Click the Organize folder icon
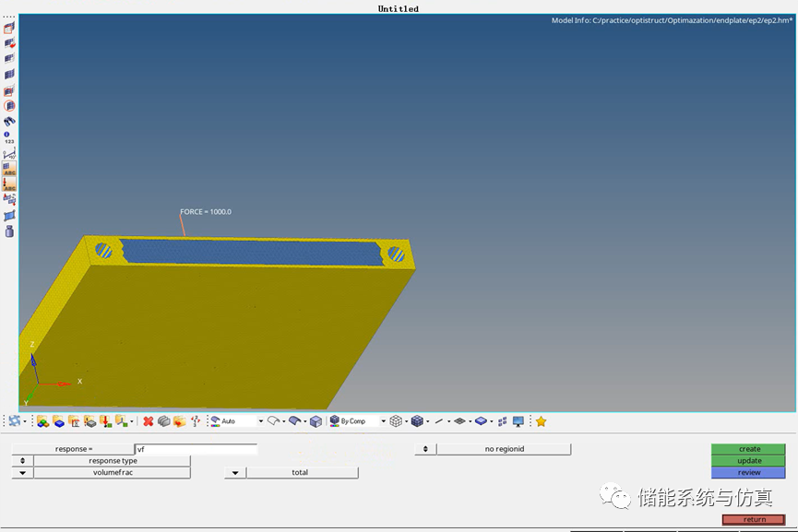 [x=180, y=421]
